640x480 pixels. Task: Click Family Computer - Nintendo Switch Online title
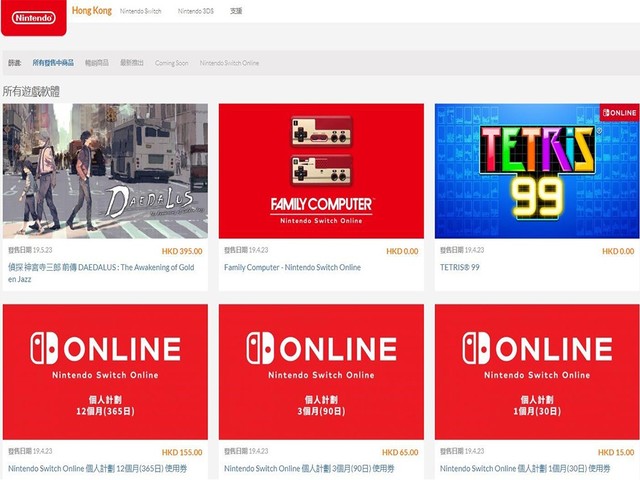pyautogui.click(x=292, y=267)
